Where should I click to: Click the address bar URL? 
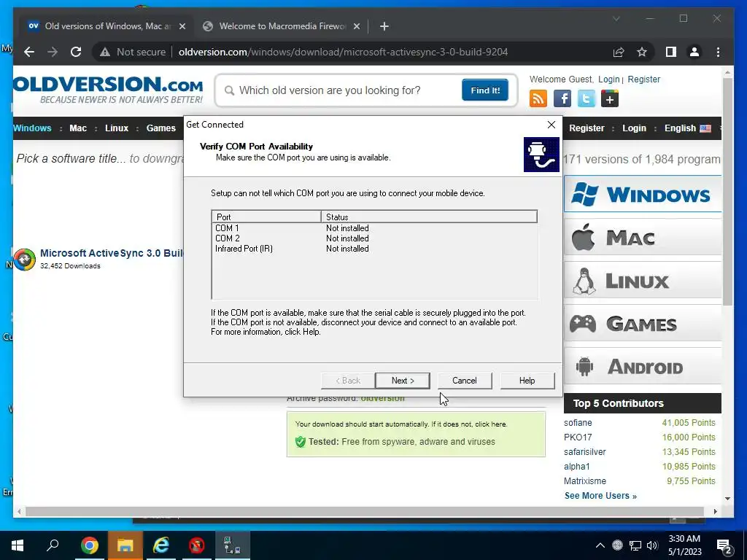point(343,52)
